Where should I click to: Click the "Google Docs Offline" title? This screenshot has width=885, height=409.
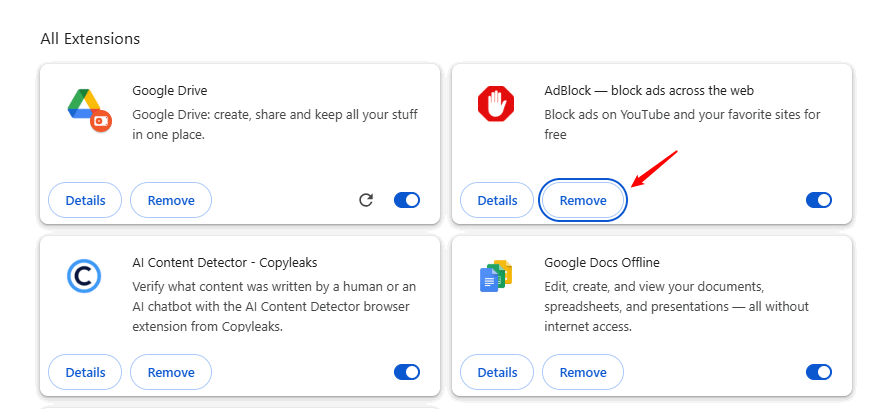[602, 263]
